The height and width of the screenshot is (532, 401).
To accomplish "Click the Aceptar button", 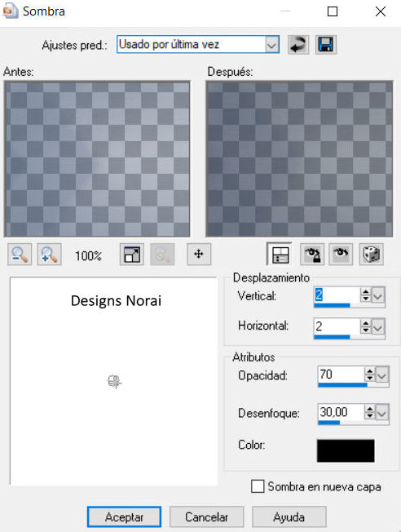I will pyautogui.click(x=124, y=517).
